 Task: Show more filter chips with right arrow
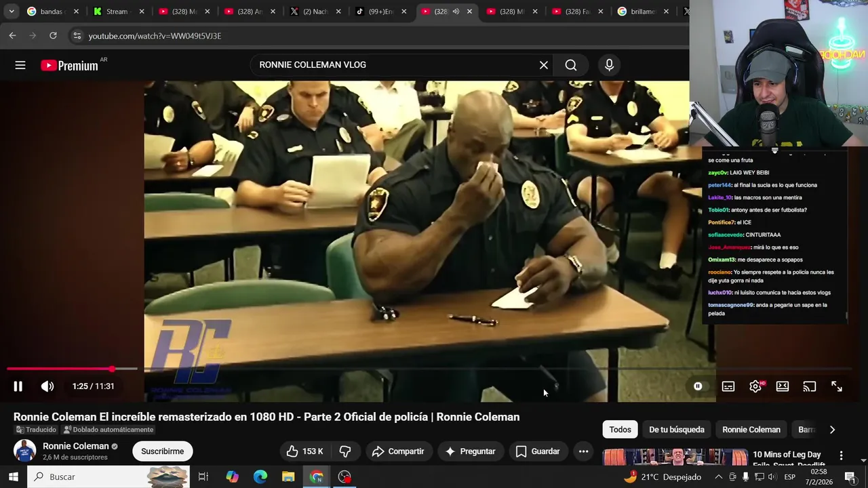click(x=832, y=430)
